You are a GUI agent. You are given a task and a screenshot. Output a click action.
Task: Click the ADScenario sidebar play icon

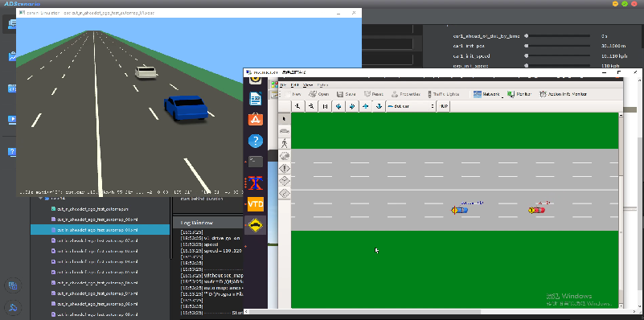tap(12, 120)
